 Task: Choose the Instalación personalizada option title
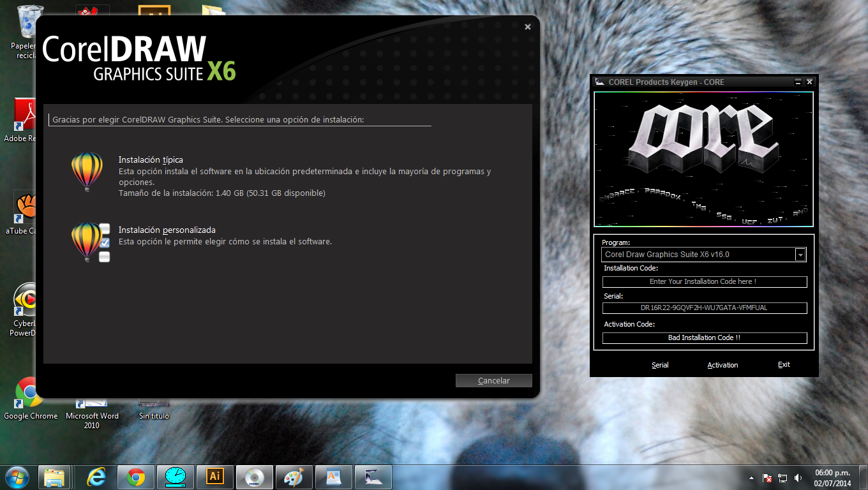point(167,230)
